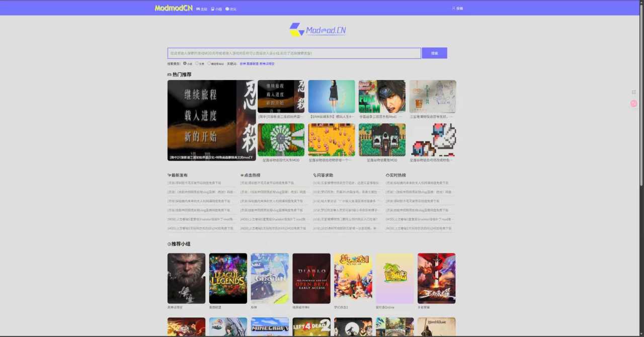Open the Three Kingdoms warrior face thumbnail
The width and height of the screenshot is (644, 337).
382,97
